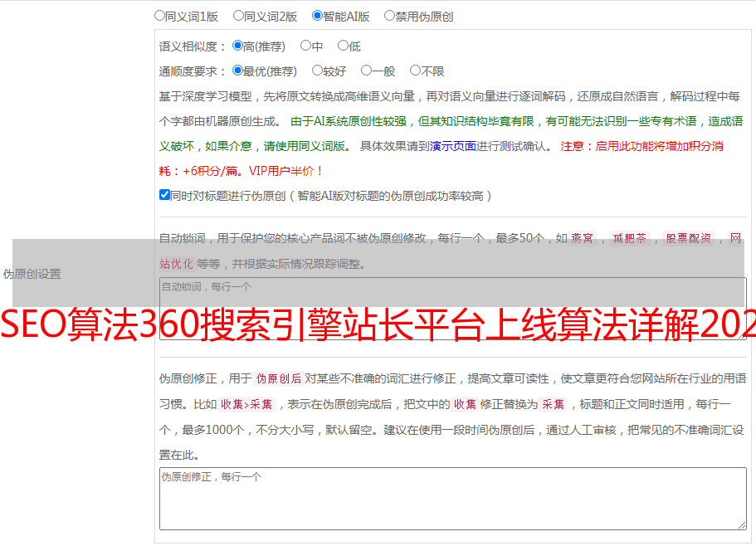The height and width of the screenshot is (546, 756).
Task: Set 语义相似度 to 中
Action: pos(305,46)
